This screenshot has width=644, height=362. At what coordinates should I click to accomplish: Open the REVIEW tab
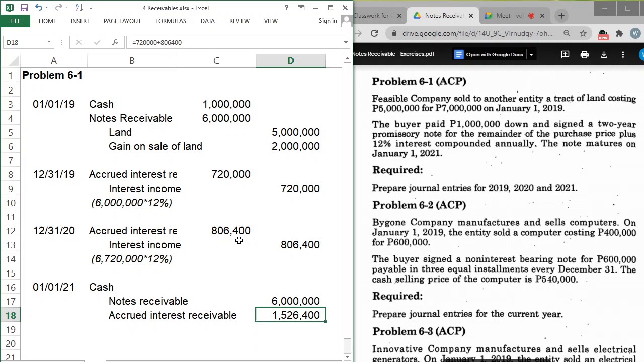click(239, 21)
